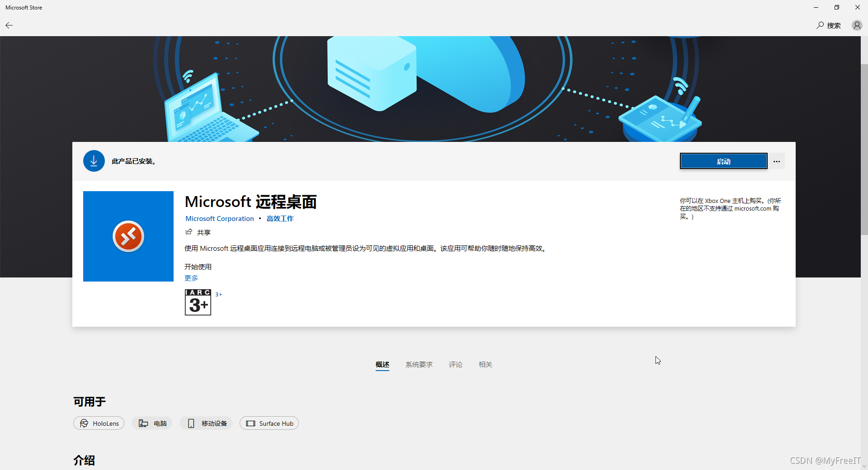Screen dimensions: 868x470
Task: Click the 电脑 device chip
Action: click(152, 423)
